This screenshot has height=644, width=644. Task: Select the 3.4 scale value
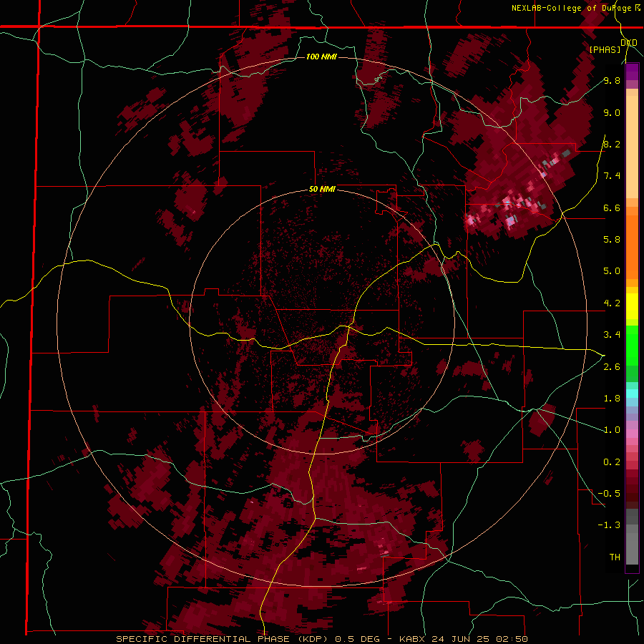tap(612, 335)
